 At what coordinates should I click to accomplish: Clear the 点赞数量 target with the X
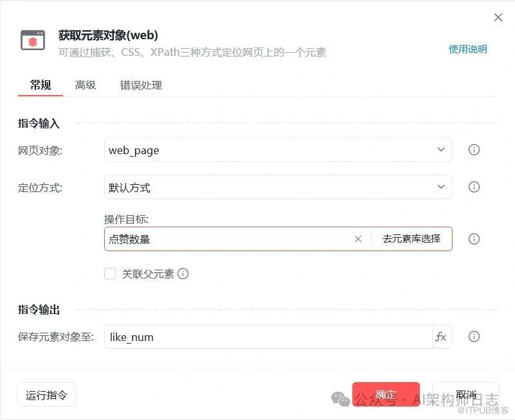358,239
